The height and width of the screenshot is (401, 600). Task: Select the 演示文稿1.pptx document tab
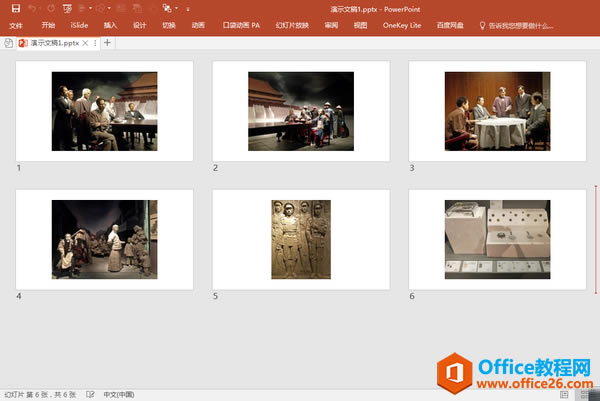[54, 43]
